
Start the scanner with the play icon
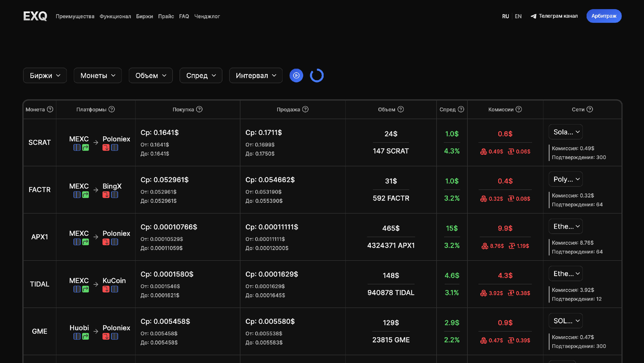[296, 75]
